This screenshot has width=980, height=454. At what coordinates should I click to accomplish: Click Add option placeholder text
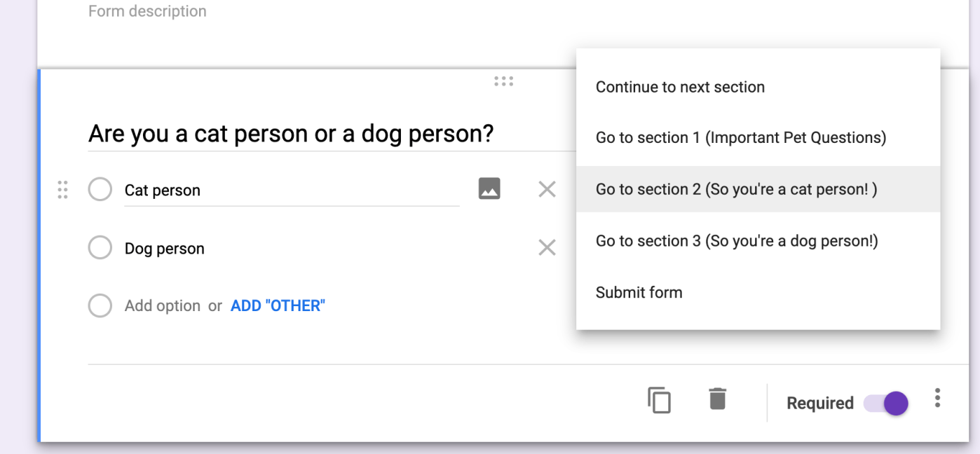tap(163, 305)
